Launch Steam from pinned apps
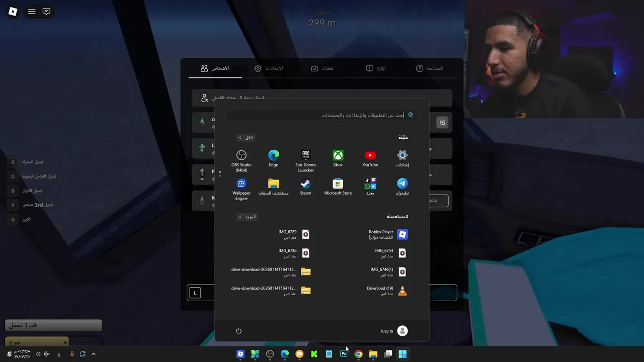 coord(306,187)
